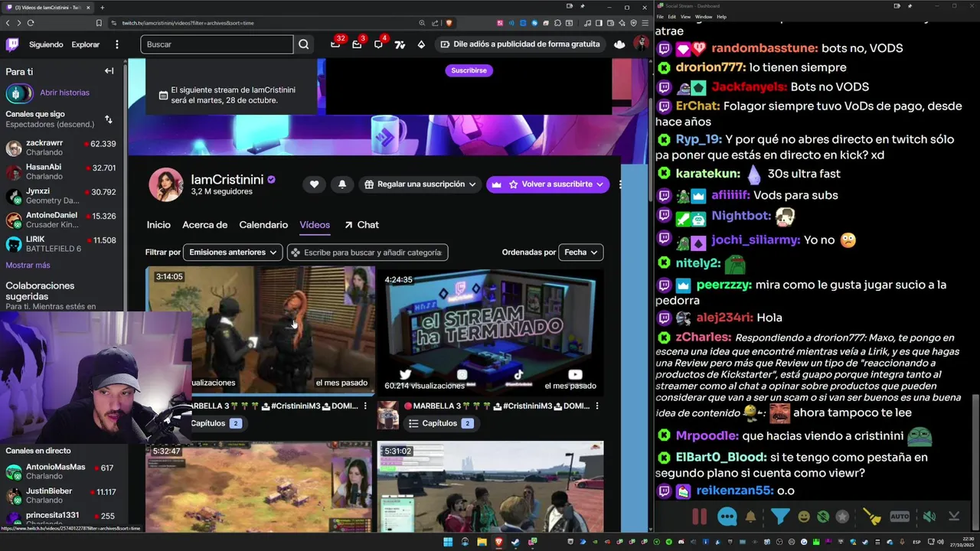Open the Chat pop-out tab

pyautogui.click(x=361, y=225)
